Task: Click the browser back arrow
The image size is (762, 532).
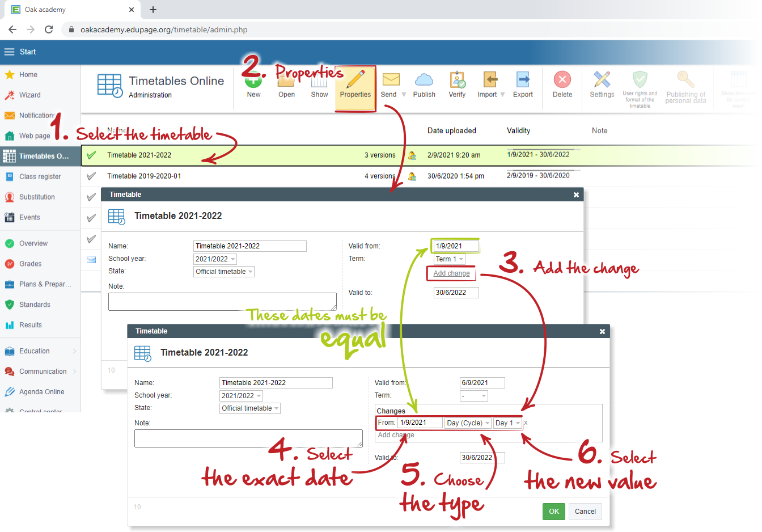Action: pos(12,29)
